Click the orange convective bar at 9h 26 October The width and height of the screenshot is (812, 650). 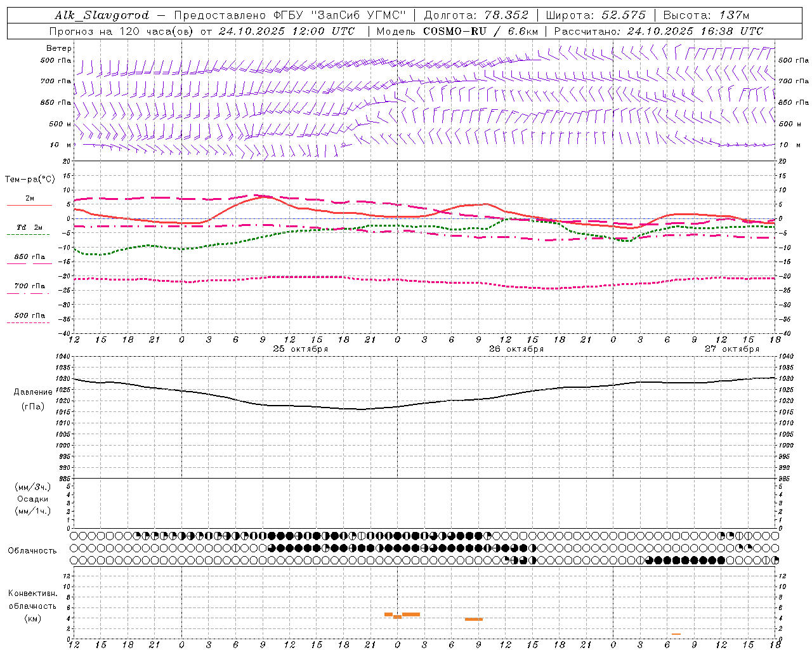pyautogui.click(x=474, y=620)
